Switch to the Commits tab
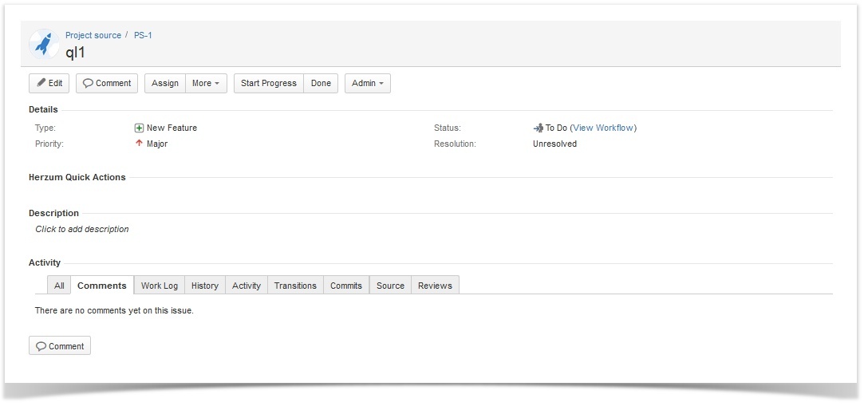The image size is (868, 406). pos(345,286)
